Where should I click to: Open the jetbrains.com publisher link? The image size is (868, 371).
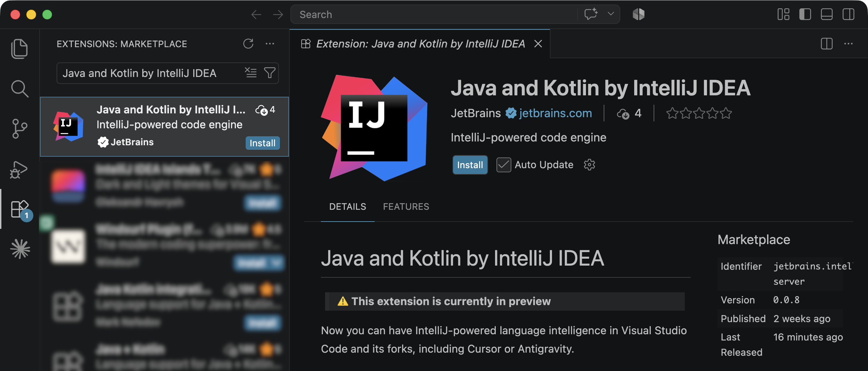point(555,113)
